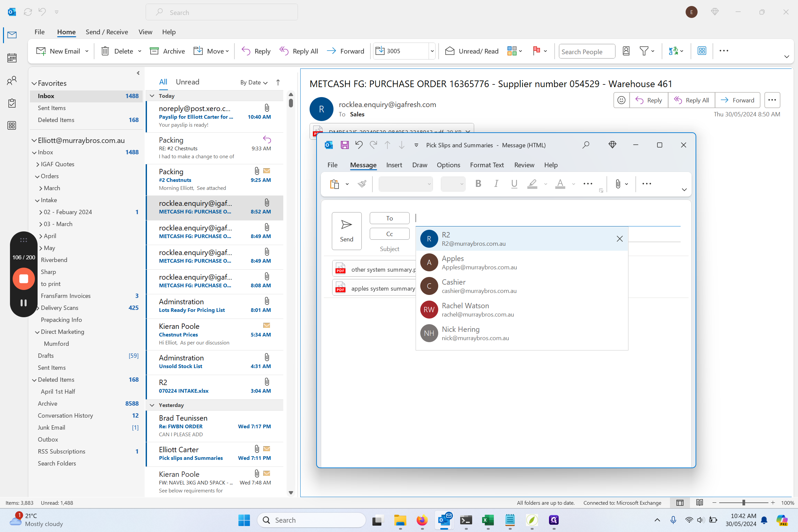This screenshot has height=532, width=798.
Task: Adjust the zoom slider in status bar
Action: click(x=743, y=502)
